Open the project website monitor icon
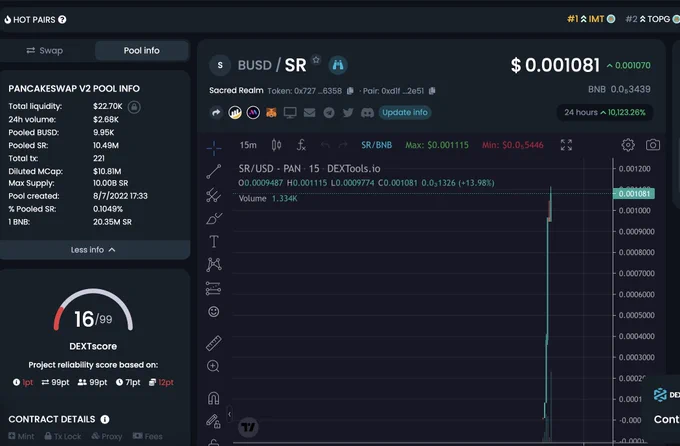The width and height of the screenshot is (680, 446). (x=290, y=113)
